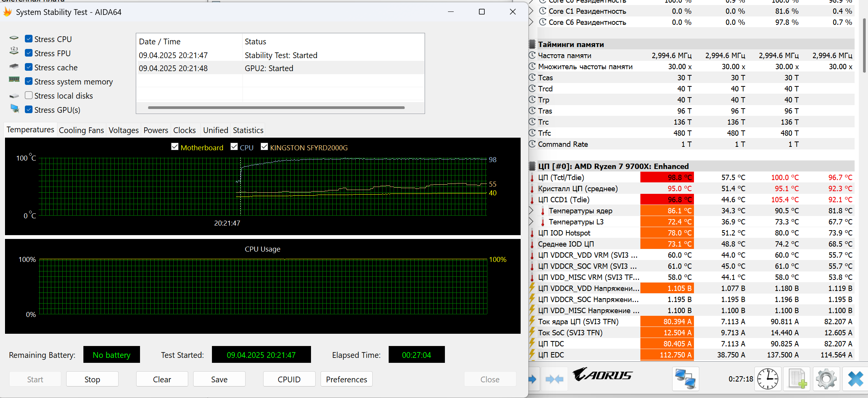Enable the Stress local disks checkbox

coord(28,95)
